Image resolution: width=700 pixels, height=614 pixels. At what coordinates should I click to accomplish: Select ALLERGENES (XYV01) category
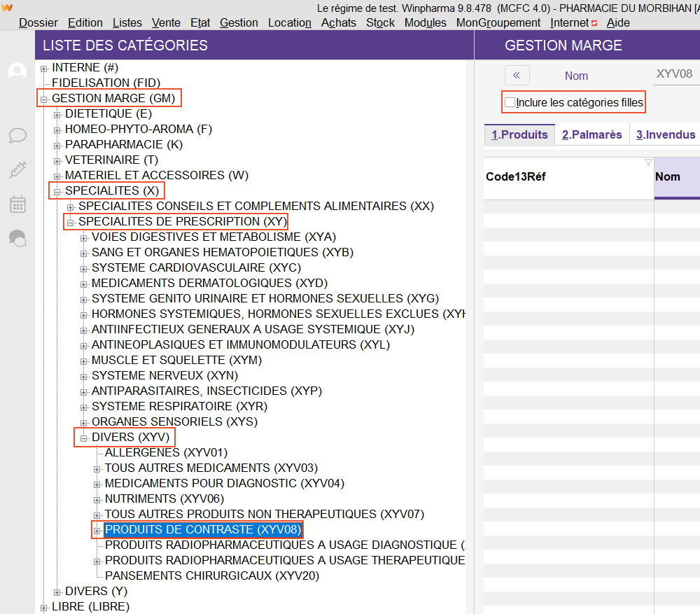pyautogui.click(x=166, y=453)
